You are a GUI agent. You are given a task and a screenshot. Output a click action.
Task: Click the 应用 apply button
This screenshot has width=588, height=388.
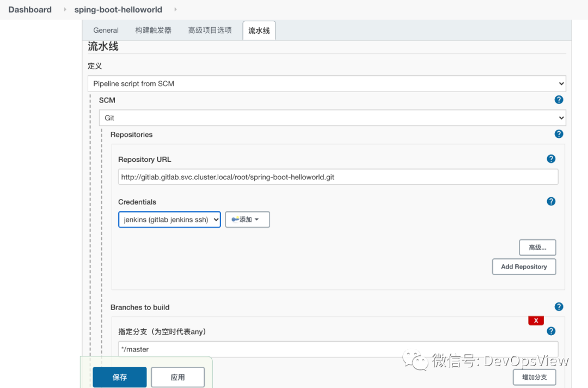point(177,377)
